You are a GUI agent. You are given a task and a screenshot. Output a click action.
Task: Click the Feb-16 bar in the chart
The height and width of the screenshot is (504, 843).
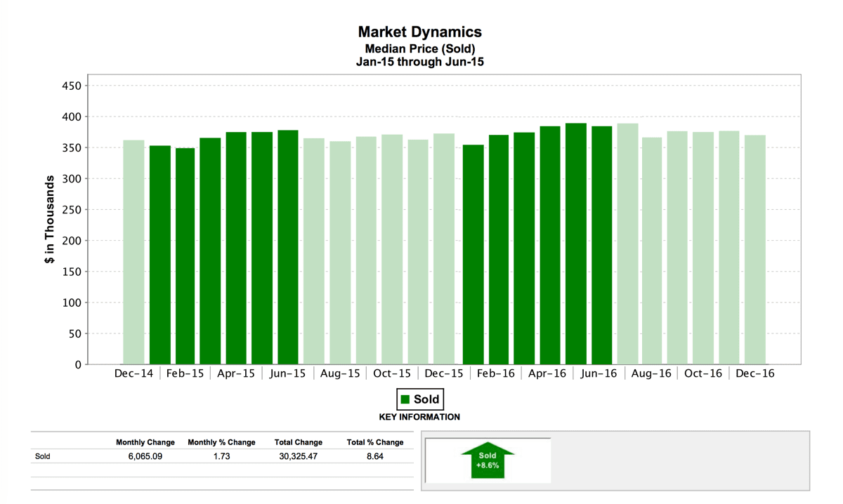click(497, 250)
